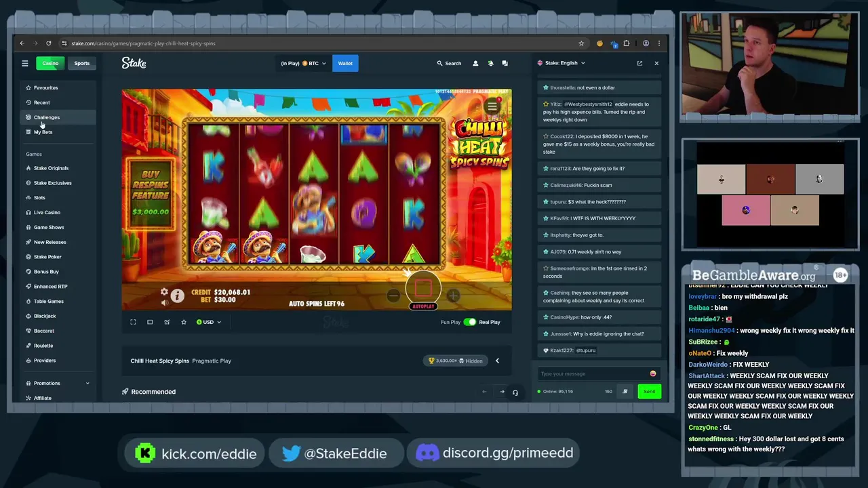
Task: Open slot game settings gear
Action: point(164,292)
